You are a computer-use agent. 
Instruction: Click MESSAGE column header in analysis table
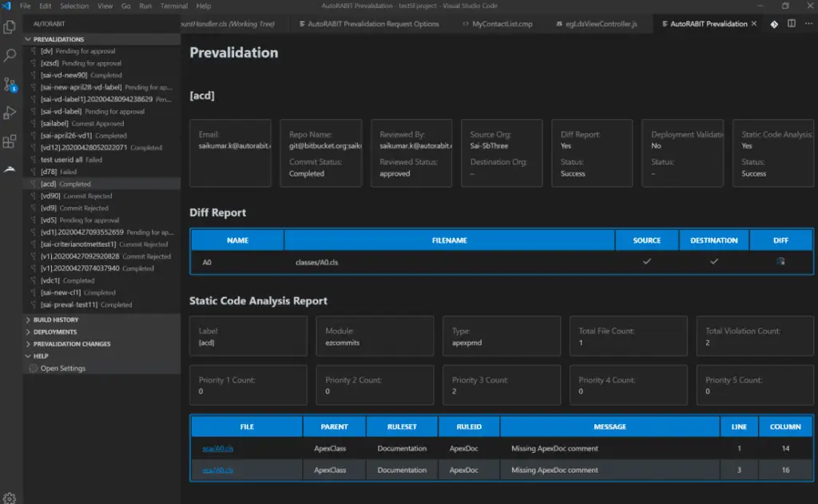point(610,427)
